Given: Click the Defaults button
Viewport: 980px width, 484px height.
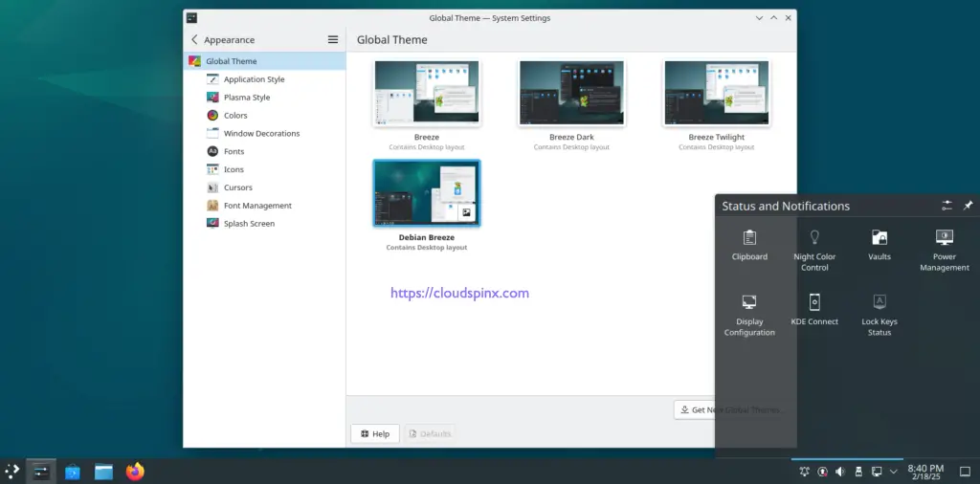Looking at the screenshot, I should coord(430,434).
